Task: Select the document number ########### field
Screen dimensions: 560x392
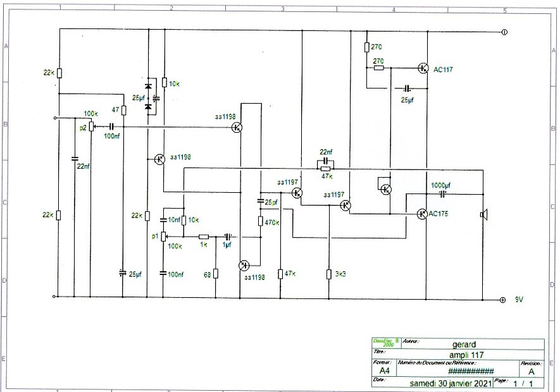Action: pyautogui.click(x=471, y=371)
